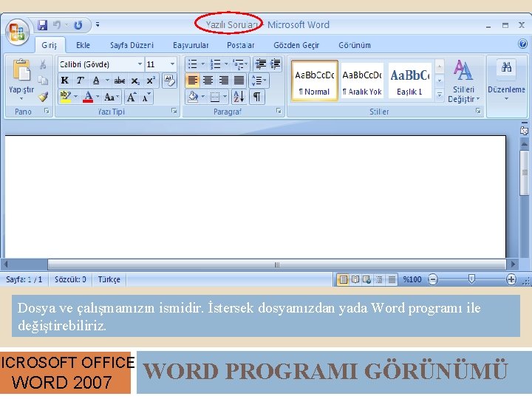Open the line spacing menu
This screenshot has width=532, height=399.
click(x=259, y=81)
